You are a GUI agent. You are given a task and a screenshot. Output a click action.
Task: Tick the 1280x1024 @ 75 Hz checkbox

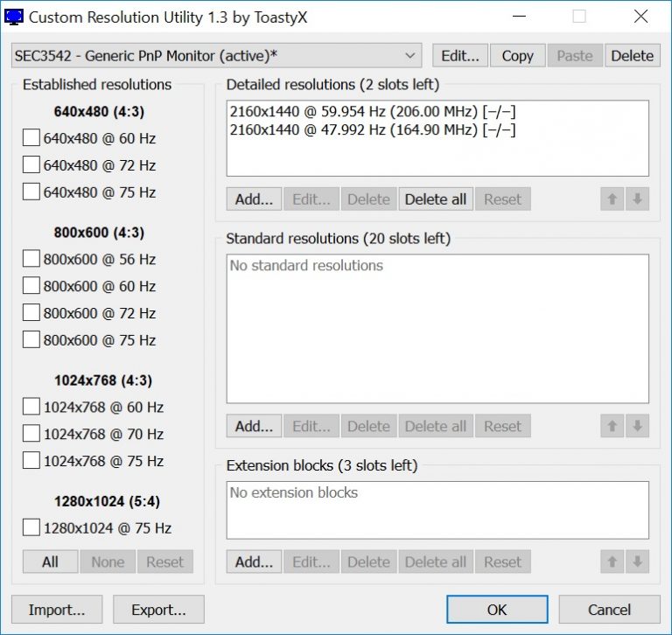click(31, 527)
